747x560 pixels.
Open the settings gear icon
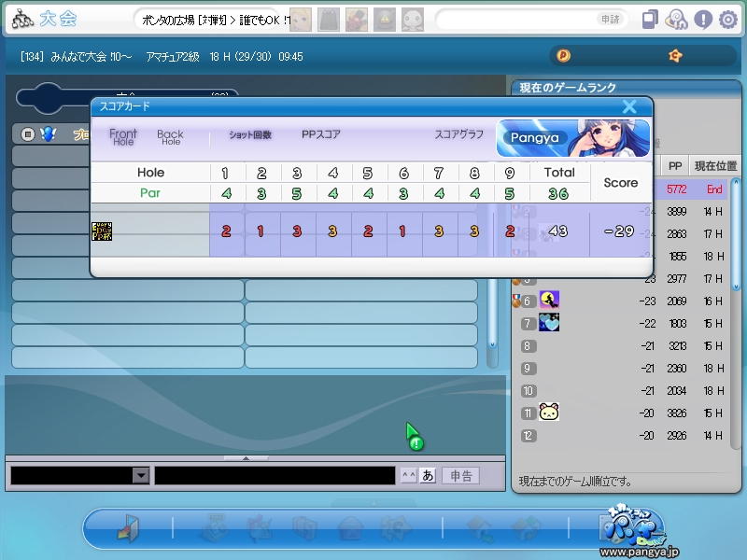coord(728,20)
